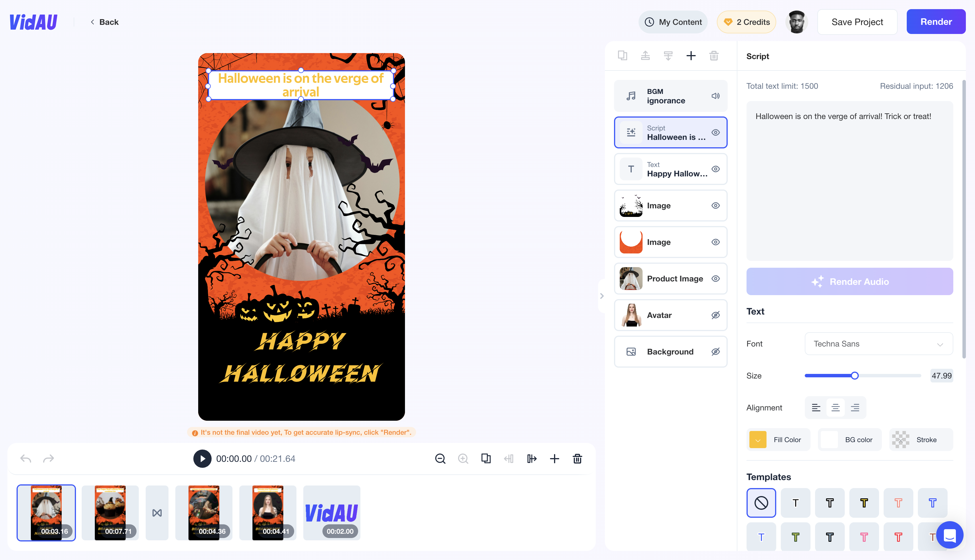
Task: Toggle visibility of Avatar layer
Action: [715, 315]
